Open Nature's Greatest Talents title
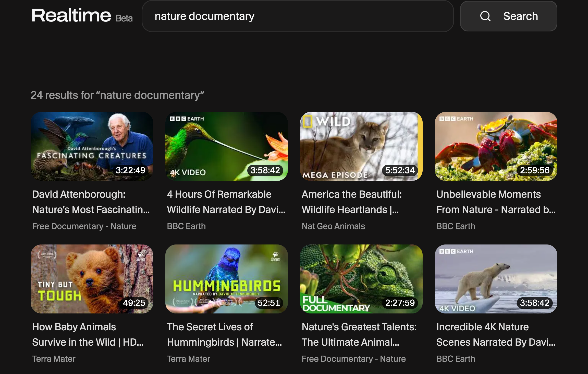Image resolution: width=588 pixels, height=374 pixels. [359, 334]
